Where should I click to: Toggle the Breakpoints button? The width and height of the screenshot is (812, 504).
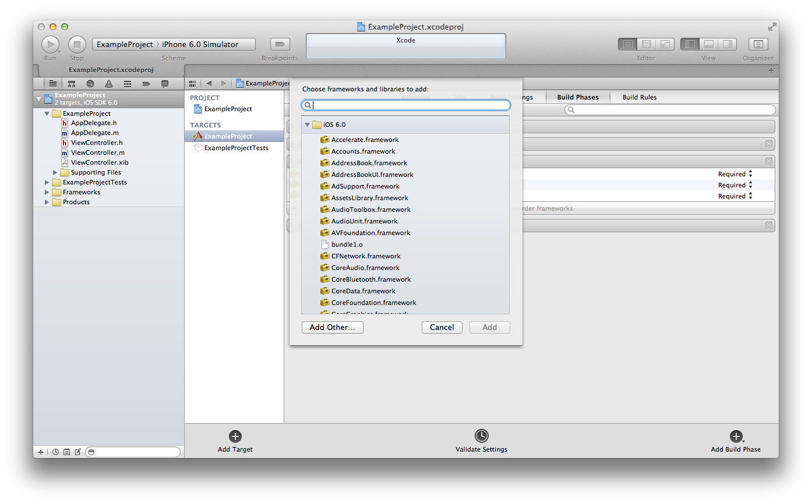click(x=280, y=44)
